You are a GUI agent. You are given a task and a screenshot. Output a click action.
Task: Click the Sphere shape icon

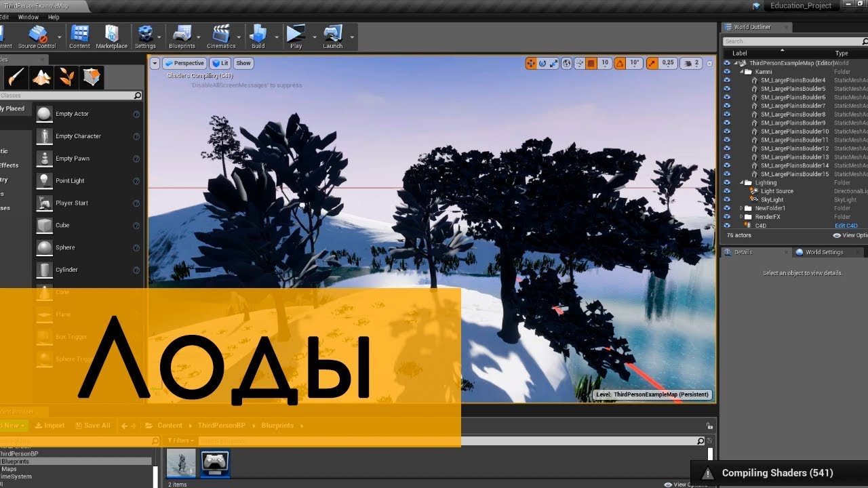(x=45, y=247)
